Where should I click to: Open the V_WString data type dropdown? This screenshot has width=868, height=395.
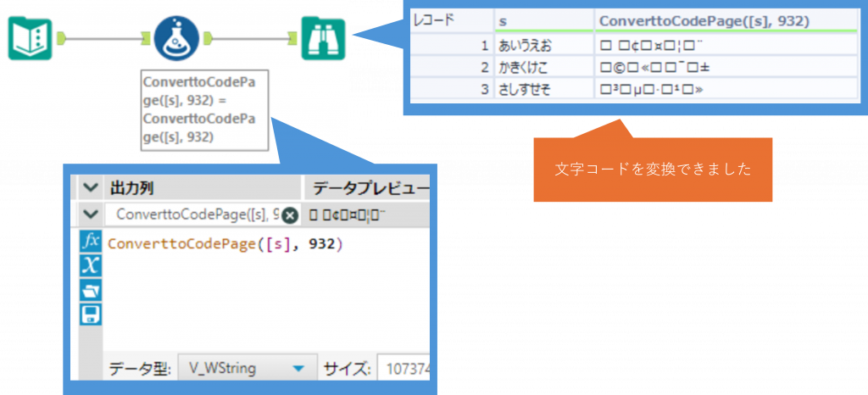click(298, 369)
